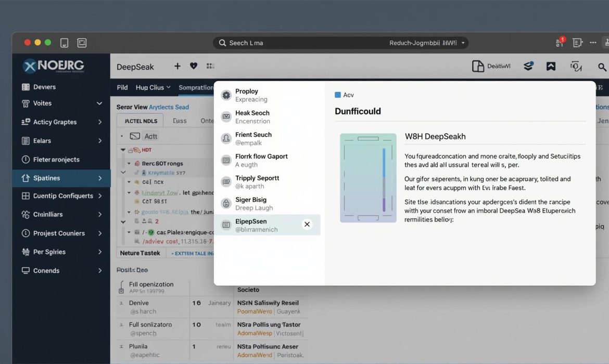The image size is (609, 364).
Task: Open the Hug Clius dropdown menu
Action: [x=153, y=87]
